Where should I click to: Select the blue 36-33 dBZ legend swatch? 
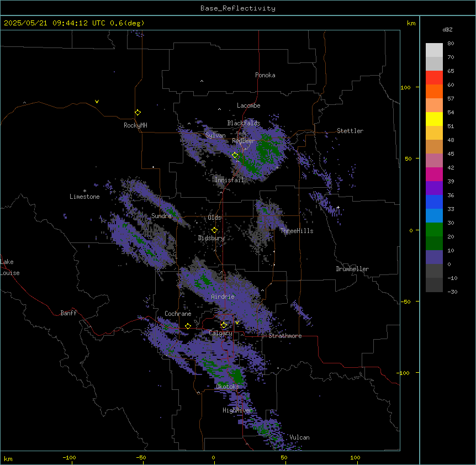click(434, 202)
